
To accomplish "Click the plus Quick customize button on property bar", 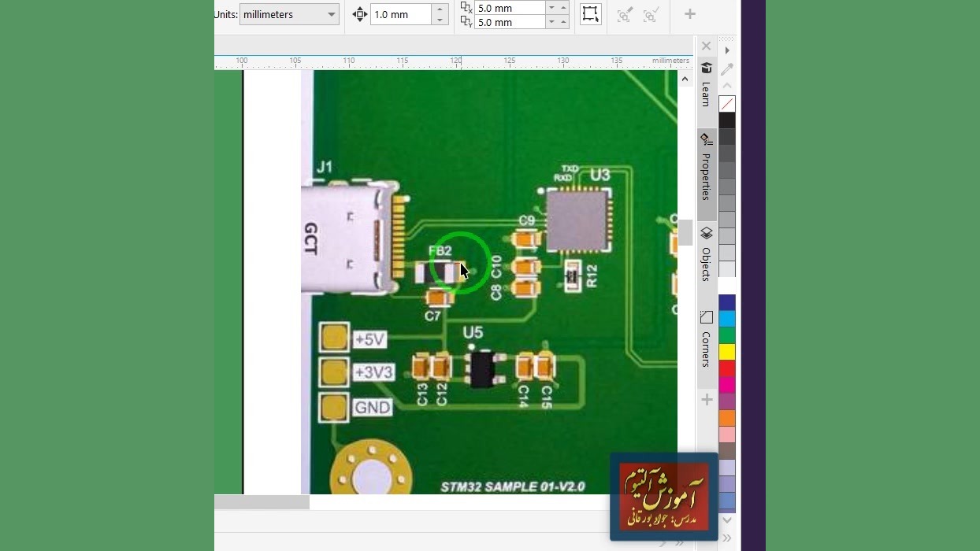I will 690,14.
